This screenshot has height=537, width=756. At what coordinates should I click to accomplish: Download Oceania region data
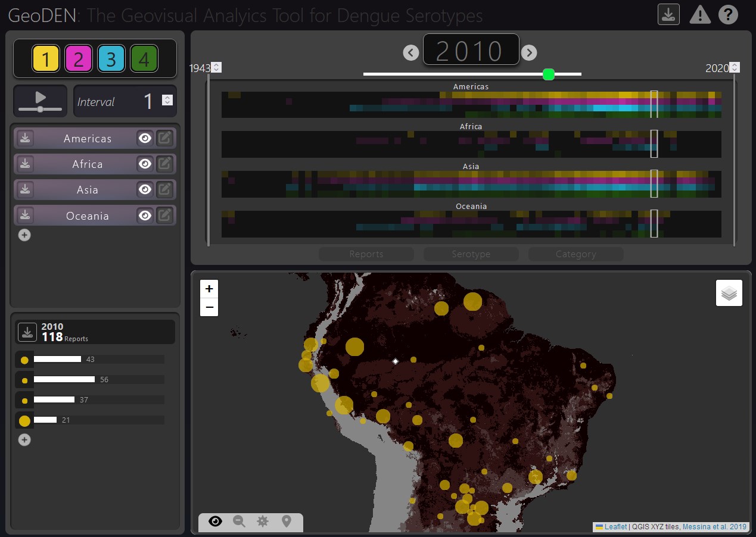pyautogui.click(x=25, y=215)
